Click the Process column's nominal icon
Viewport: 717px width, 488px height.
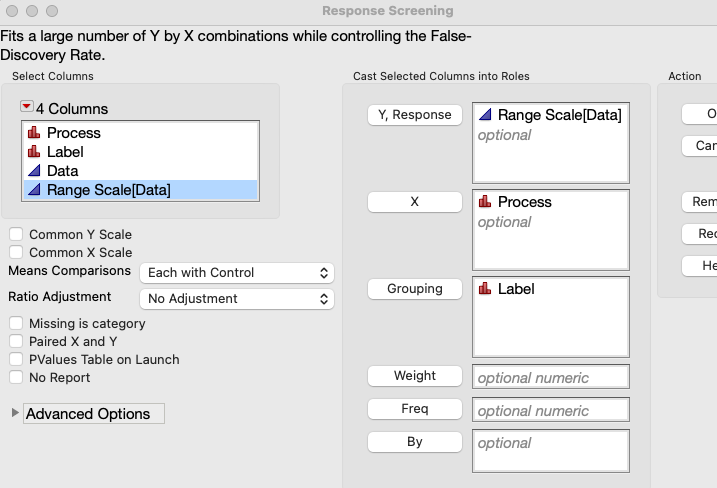coord(33,133)
